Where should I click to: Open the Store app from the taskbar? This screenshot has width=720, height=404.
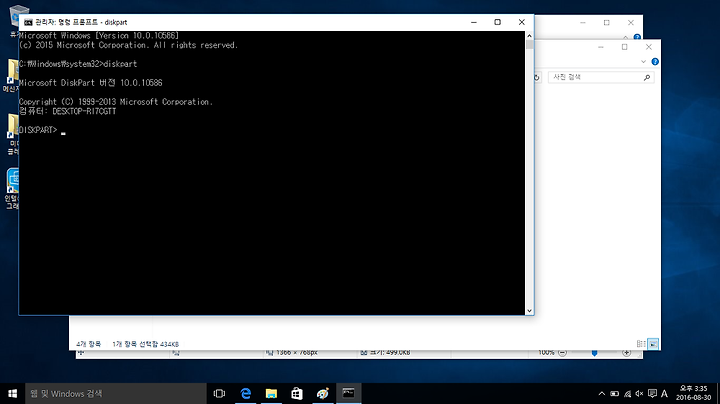click(x=297, y=393)
